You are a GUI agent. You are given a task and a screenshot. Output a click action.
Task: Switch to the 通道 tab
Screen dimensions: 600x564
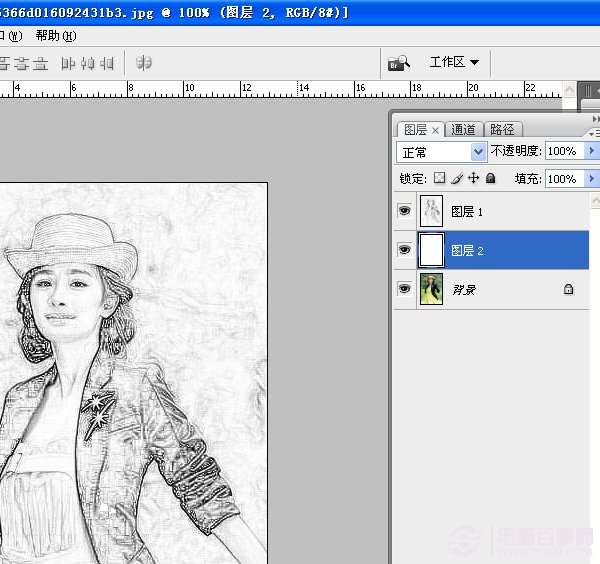463,130
